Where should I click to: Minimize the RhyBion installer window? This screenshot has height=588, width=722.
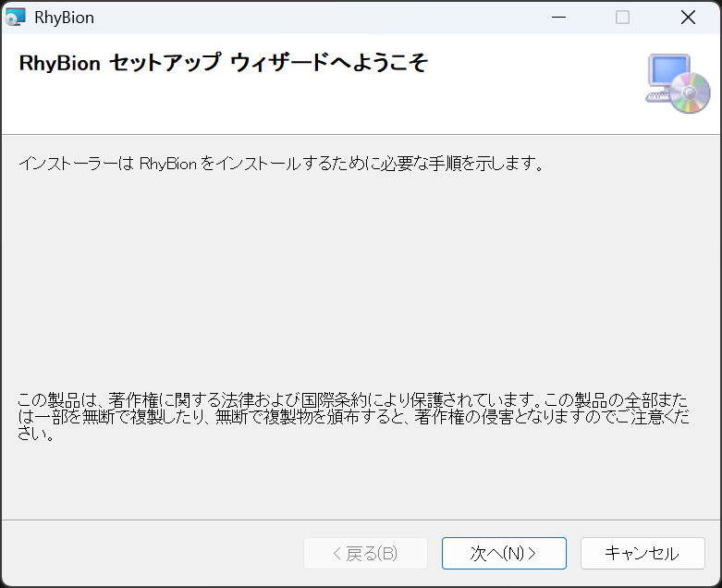coord(558,18)
